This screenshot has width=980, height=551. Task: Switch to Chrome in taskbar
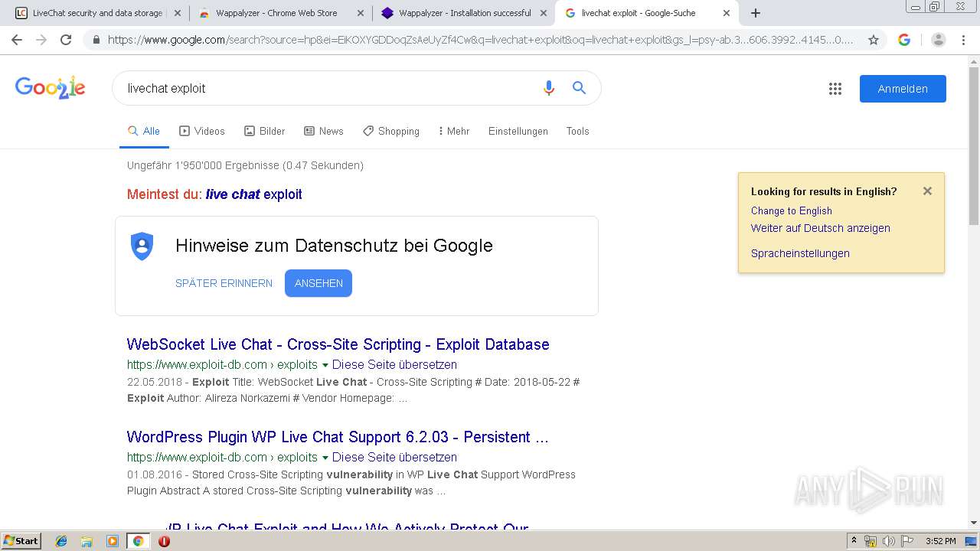[x=138, y=541]
